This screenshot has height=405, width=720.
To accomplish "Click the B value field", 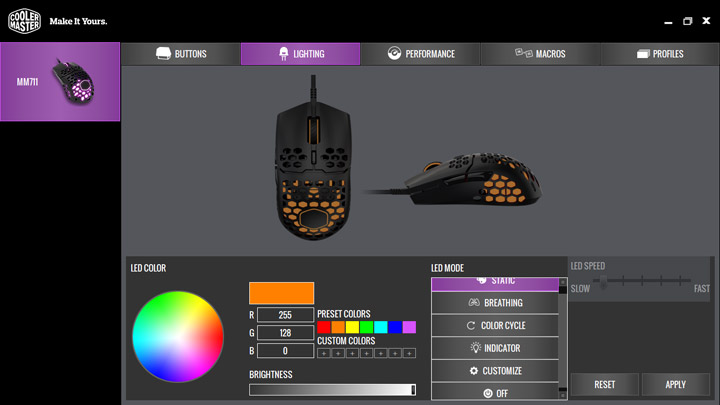I will (x=285, y=351).
